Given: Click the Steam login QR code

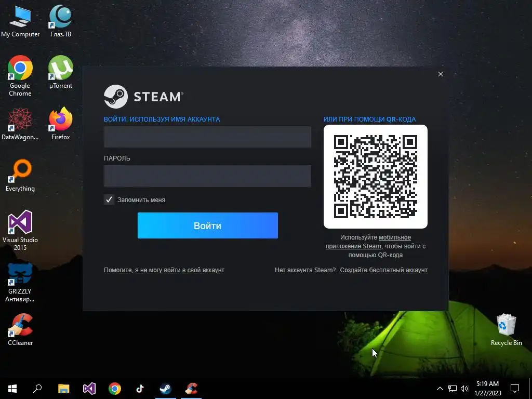Looking at the screenshot, I should coord(376,177).
